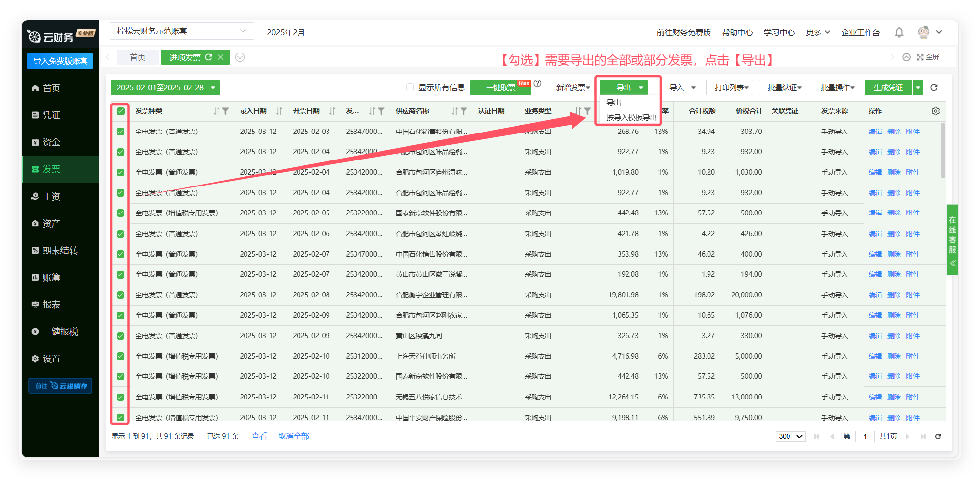
Task: Open 发票 in the left sidebar
Action: 51,169
